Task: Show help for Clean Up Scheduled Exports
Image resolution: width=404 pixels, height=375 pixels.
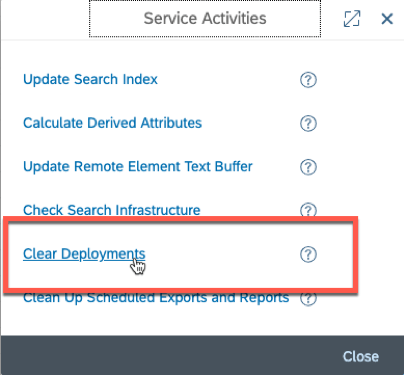Action: pyautogui.click(x=308, y=298)
